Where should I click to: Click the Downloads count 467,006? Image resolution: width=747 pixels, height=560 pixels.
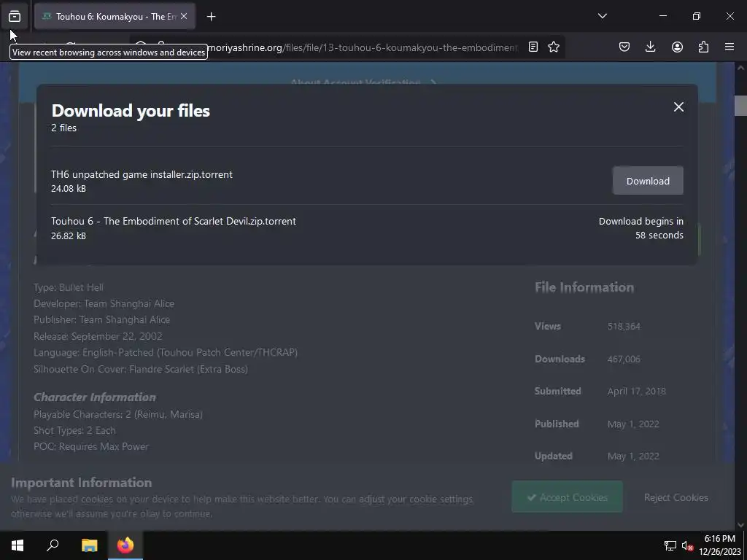624,359
